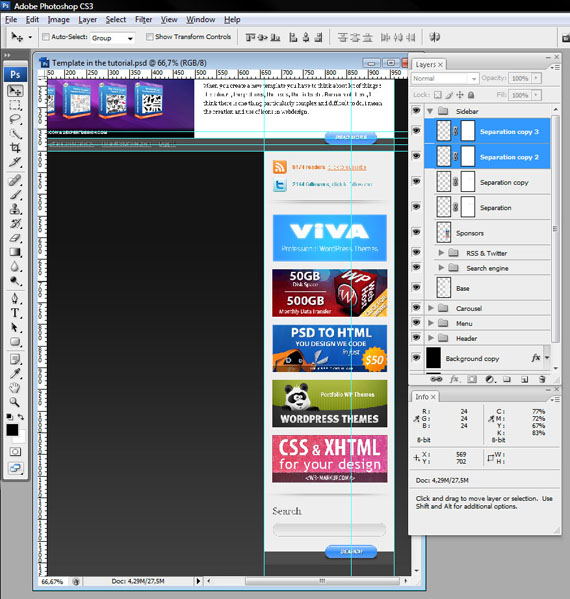Toggle visibility of Background copy layer
570x599 pixels.
[x=416, y=358]
